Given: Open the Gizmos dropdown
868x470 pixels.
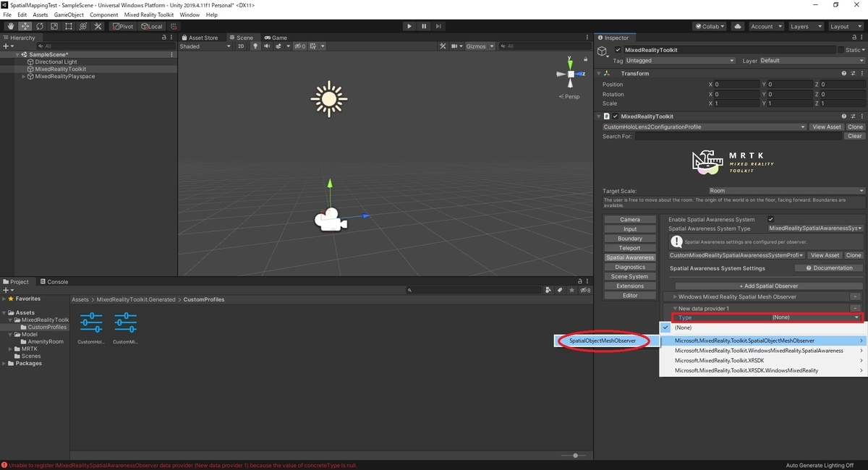Looking at the screenshot, I should (x=480, y=46).
